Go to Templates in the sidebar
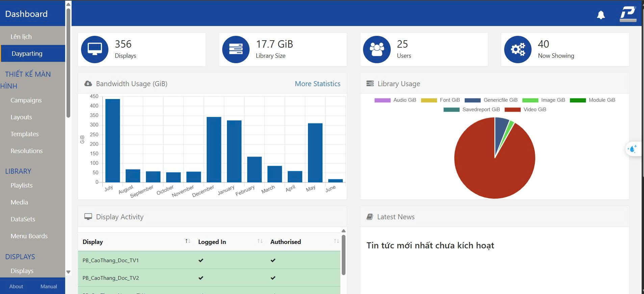 [x=25, y=134]
